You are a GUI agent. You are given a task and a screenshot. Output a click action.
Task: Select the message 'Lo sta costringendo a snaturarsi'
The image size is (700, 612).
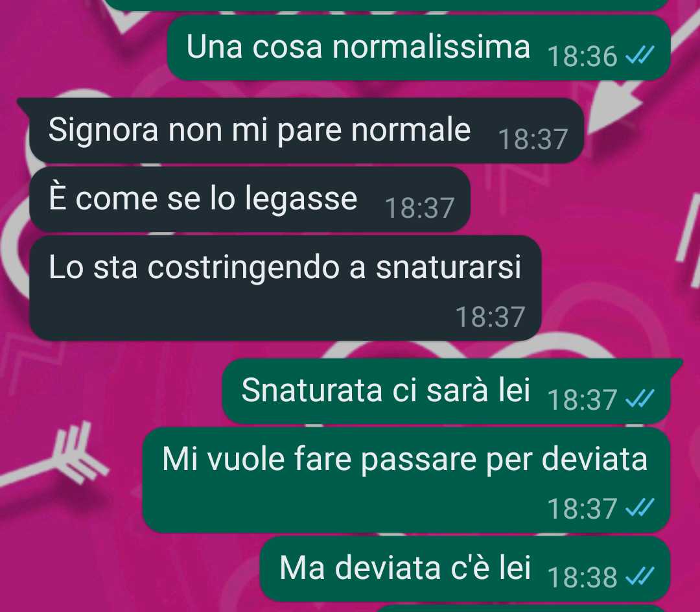[285, 288]
